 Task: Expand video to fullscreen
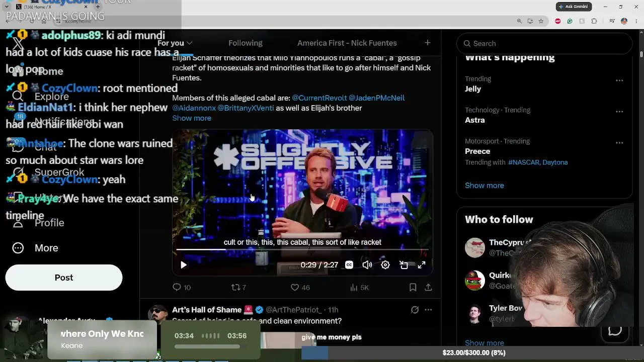point(422,265)
